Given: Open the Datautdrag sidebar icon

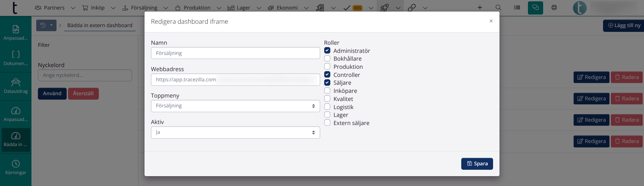Looking at the screenshot, I should (x=16, y=86).
